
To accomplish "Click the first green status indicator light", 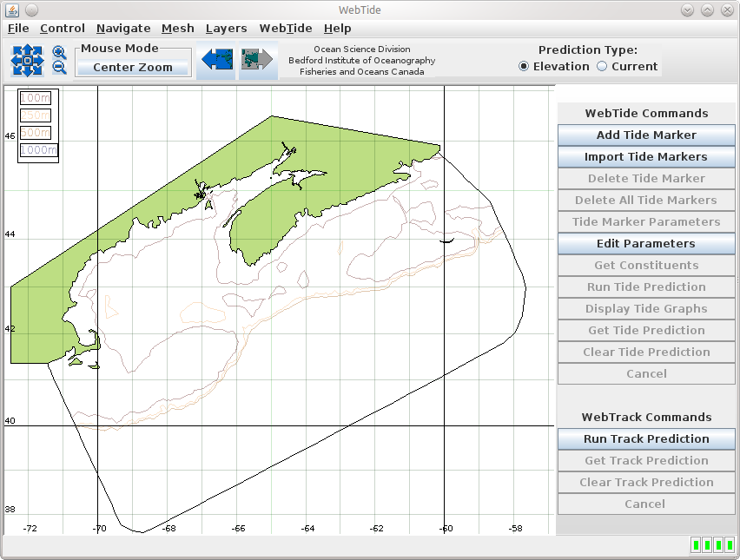I will pyautogui.click(x=696, y=545).
